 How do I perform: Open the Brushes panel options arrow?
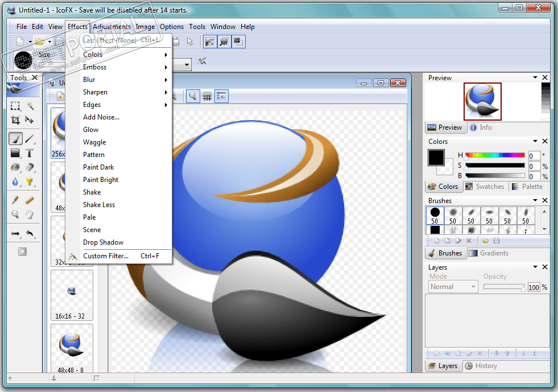tap(535, 200)
